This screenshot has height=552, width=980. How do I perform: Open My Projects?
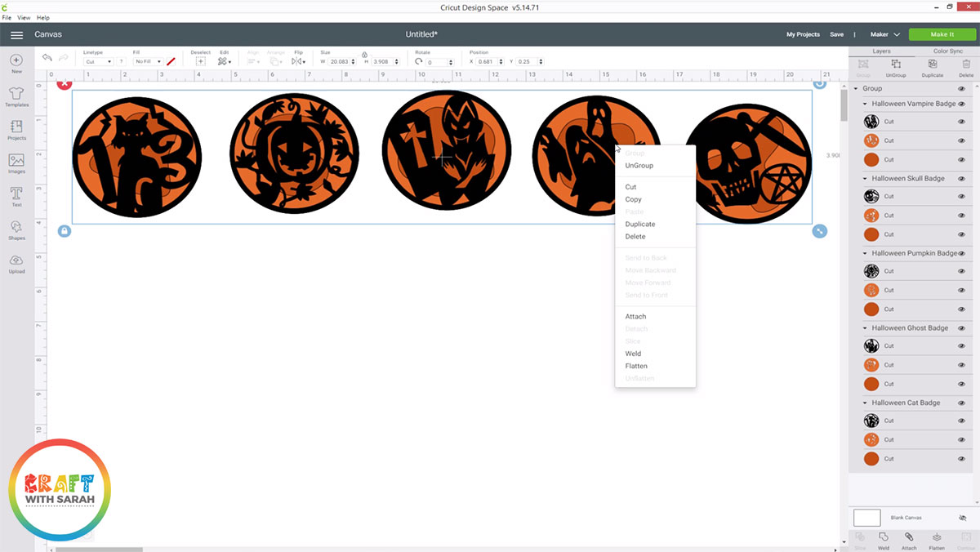tap(803, 34)
